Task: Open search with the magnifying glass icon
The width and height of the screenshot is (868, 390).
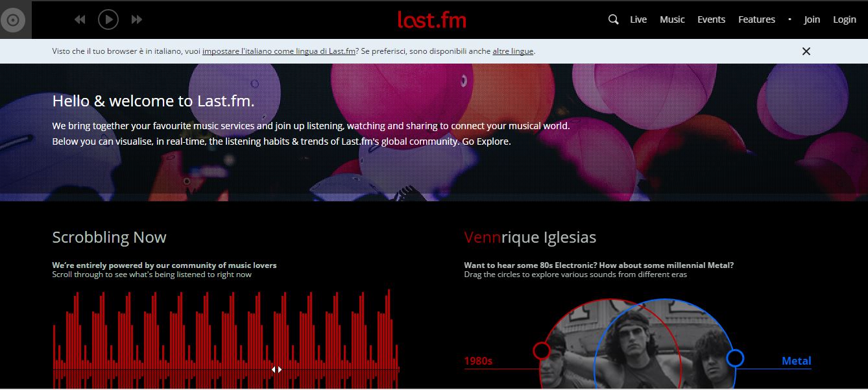Action: click(x=613, y=19)
